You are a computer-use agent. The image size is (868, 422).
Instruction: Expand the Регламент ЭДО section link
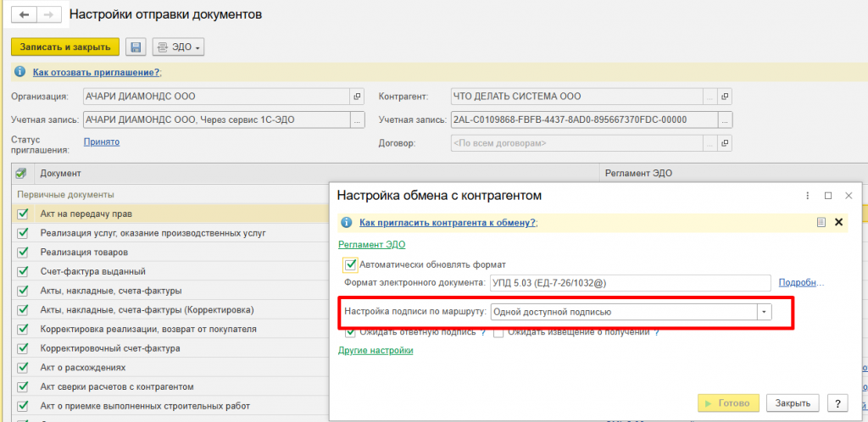click(372, 244)
